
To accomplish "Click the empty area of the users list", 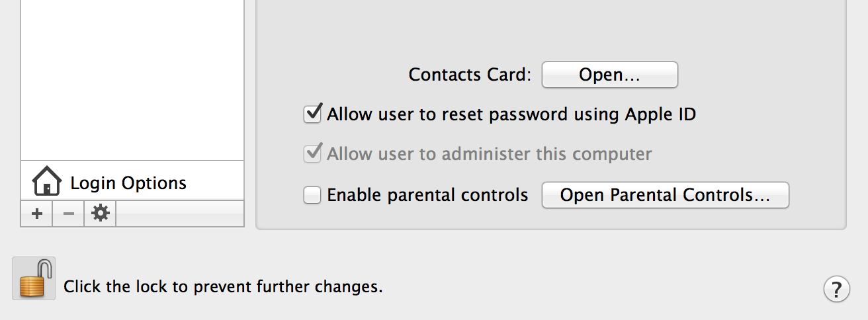I will tap(132, 79).
